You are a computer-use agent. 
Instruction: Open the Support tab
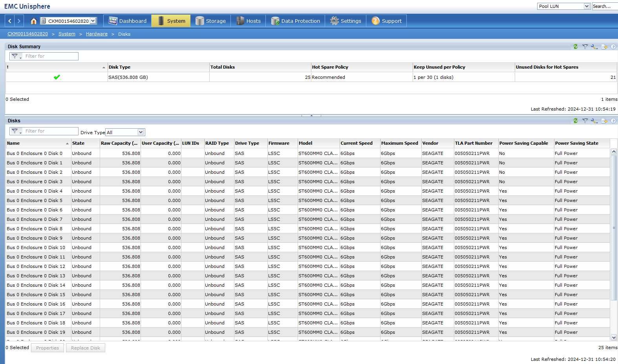click(x=386, y=21)
